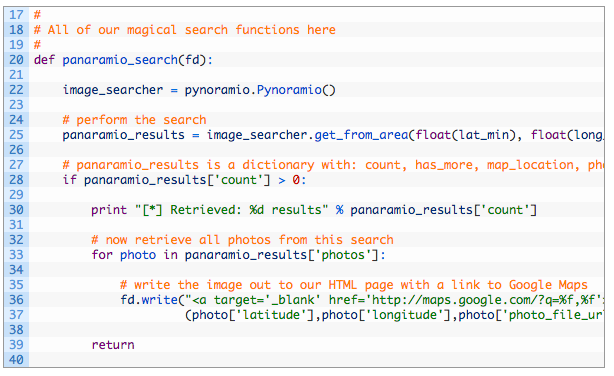Click photo['latitude'] on line 37
614x376 pixels.
click(x=253, y=315)
